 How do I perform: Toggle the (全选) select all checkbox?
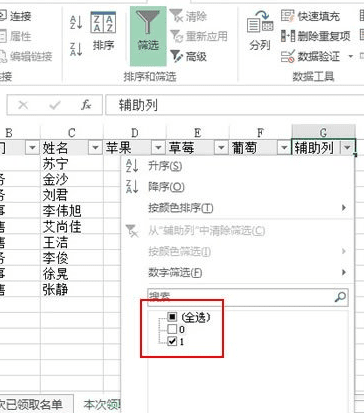pos(172,316)
